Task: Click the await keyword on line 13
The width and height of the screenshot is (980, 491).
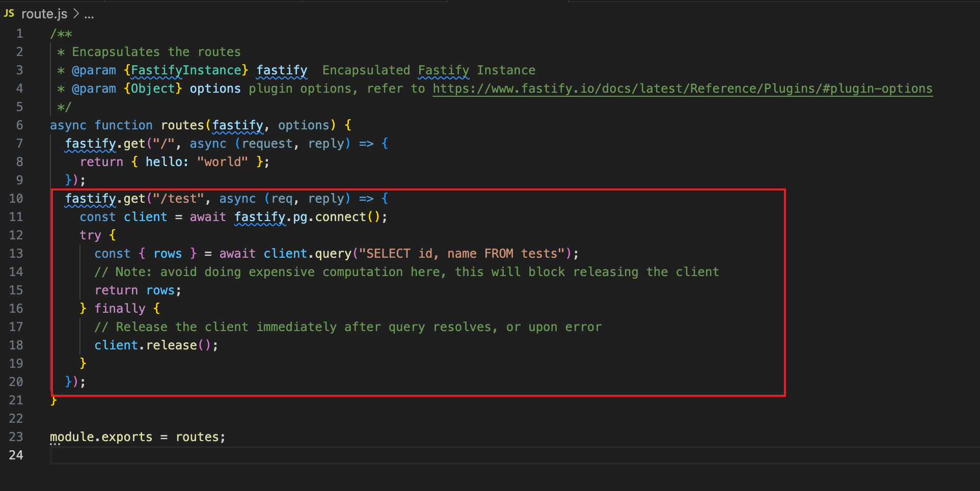Action: click(237, 253)
